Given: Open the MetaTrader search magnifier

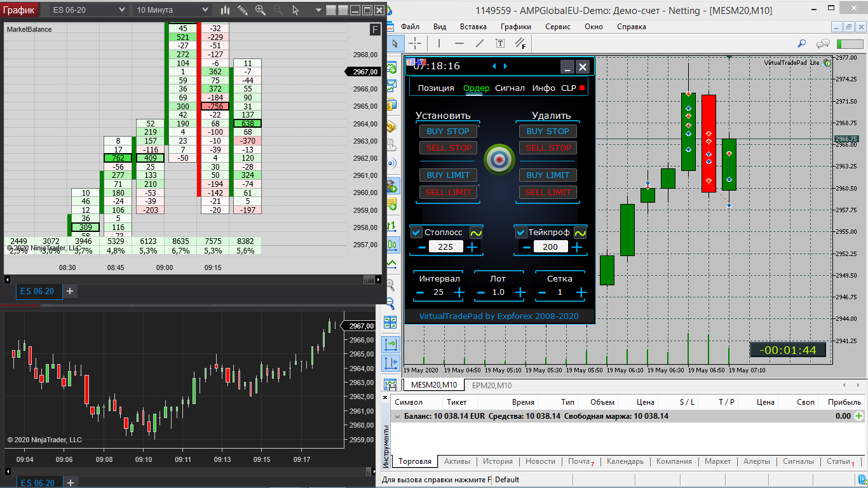Looking at the screenshot, I should (x=802, y=43).
